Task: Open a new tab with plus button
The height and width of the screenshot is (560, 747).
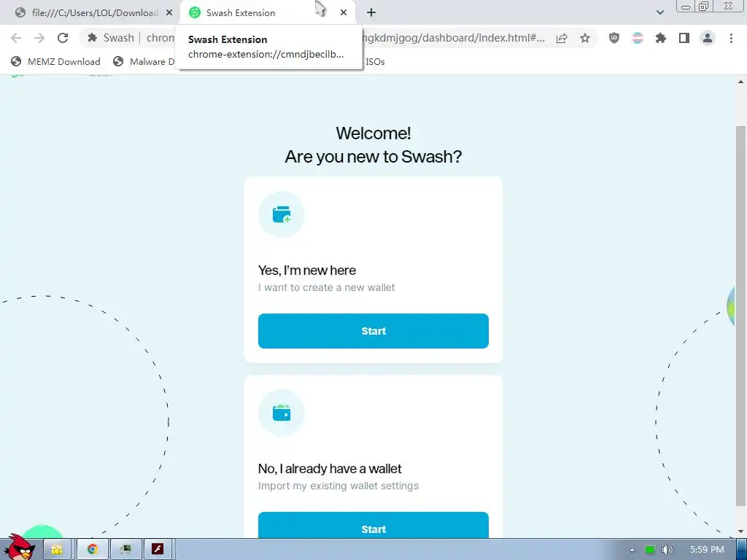Action: coord(371,12)
